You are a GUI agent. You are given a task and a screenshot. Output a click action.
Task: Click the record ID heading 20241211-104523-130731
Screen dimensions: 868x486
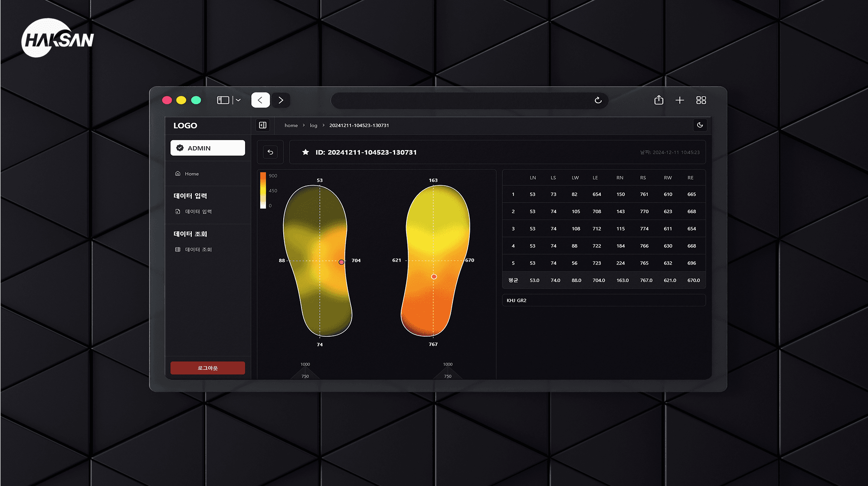click(x=366, y=152)
